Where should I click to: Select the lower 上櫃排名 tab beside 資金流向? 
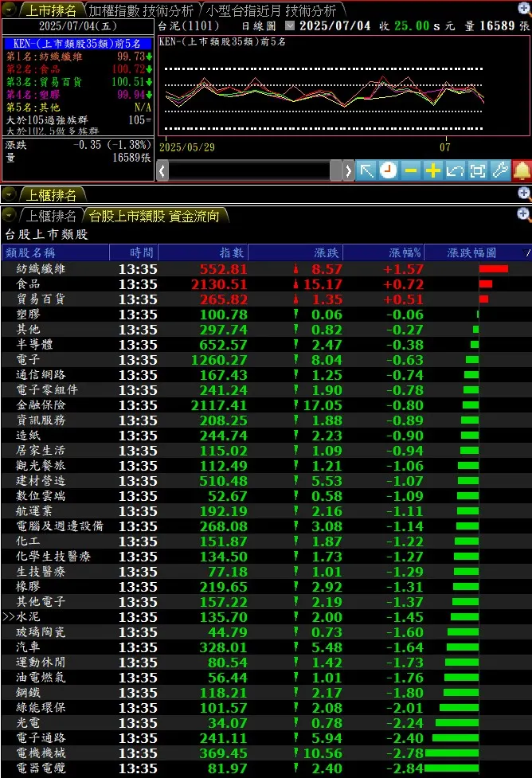51,216
